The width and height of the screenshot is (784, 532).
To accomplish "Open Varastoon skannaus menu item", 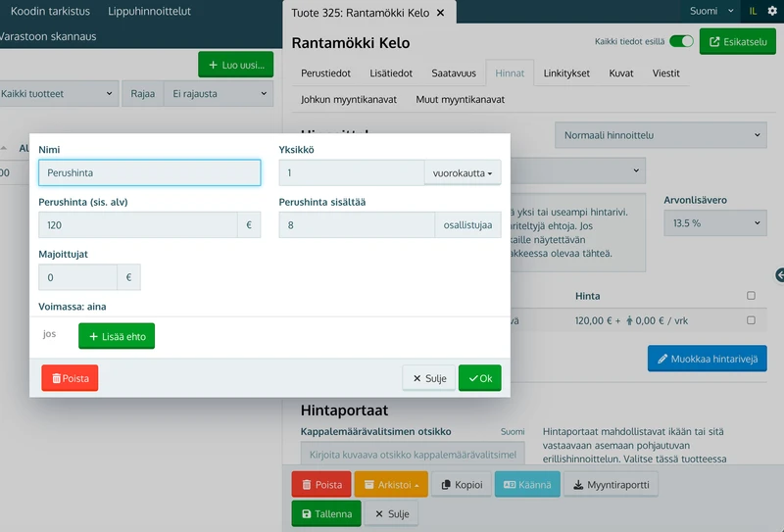I will coord(47,36).
